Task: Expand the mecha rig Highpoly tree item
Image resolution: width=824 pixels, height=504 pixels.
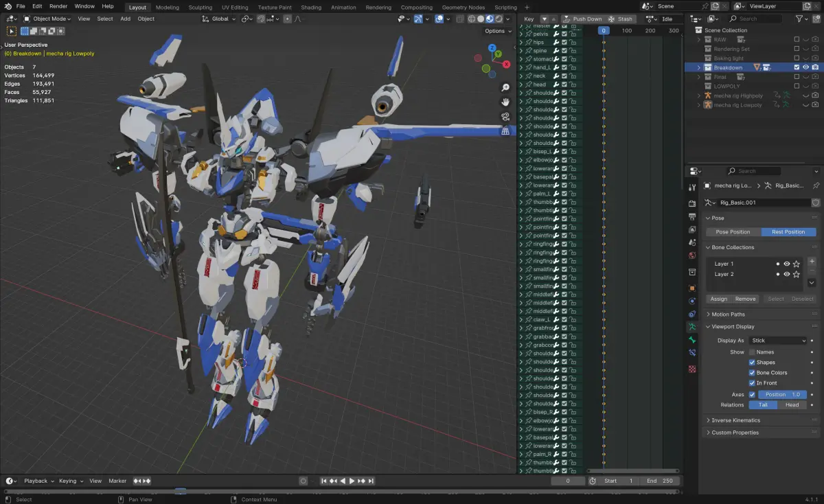Action: pos(699,95)
